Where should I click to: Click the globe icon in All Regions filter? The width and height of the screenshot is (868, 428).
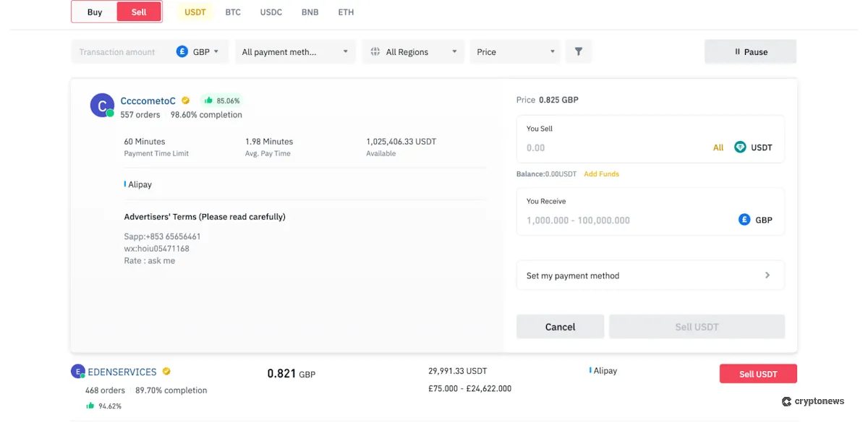(x=375, y=51)
